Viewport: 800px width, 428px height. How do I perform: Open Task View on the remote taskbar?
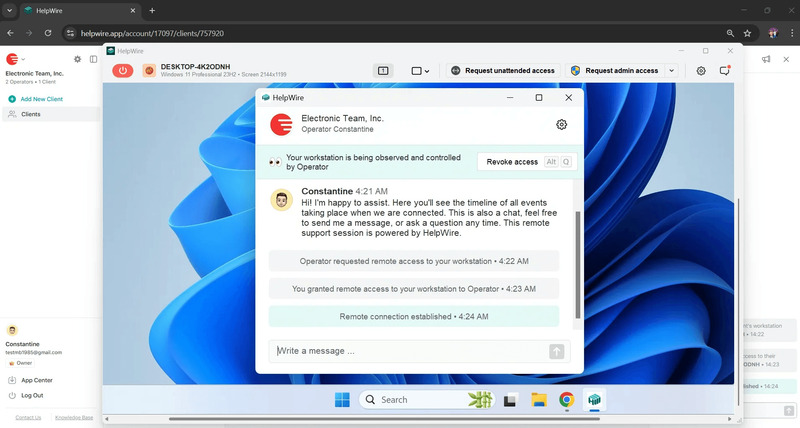(x=511, y=400)
